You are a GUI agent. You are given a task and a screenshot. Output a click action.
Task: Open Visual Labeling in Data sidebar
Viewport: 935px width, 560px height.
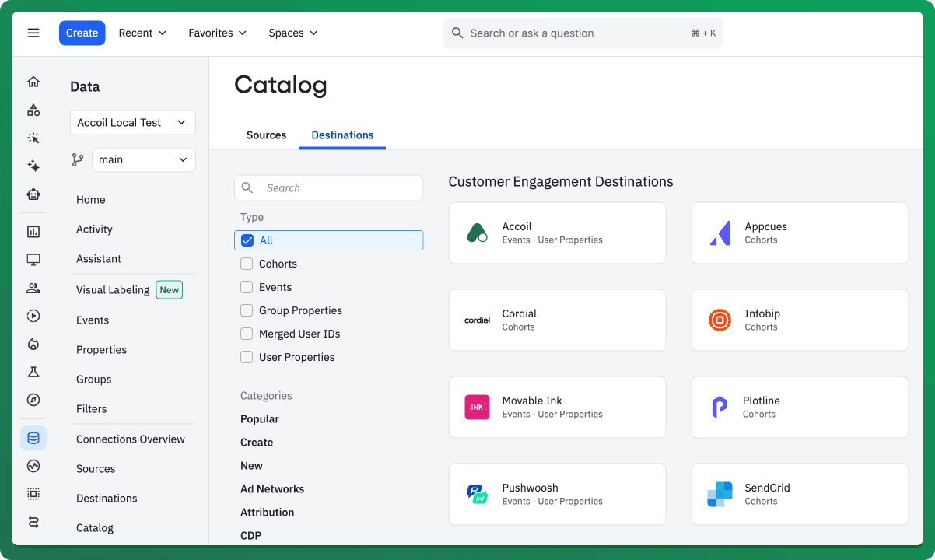pyautogui.click(x=113, y=289)
